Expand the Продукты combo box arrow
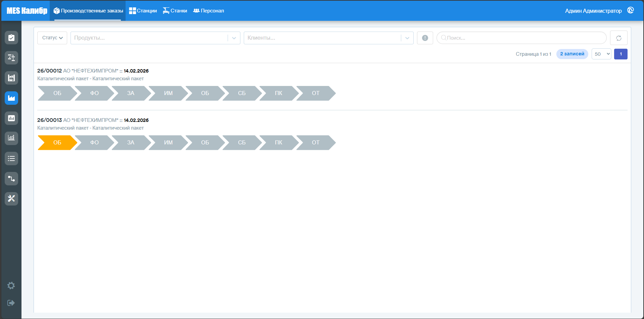This screenshot has width=644, height=319. click(x=234, y=38)
